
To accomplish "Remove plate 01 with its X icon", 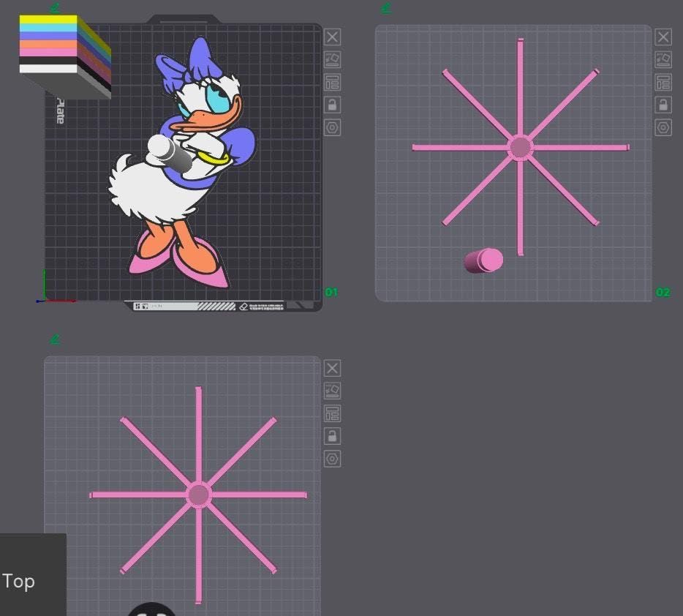I will point(332,37).
